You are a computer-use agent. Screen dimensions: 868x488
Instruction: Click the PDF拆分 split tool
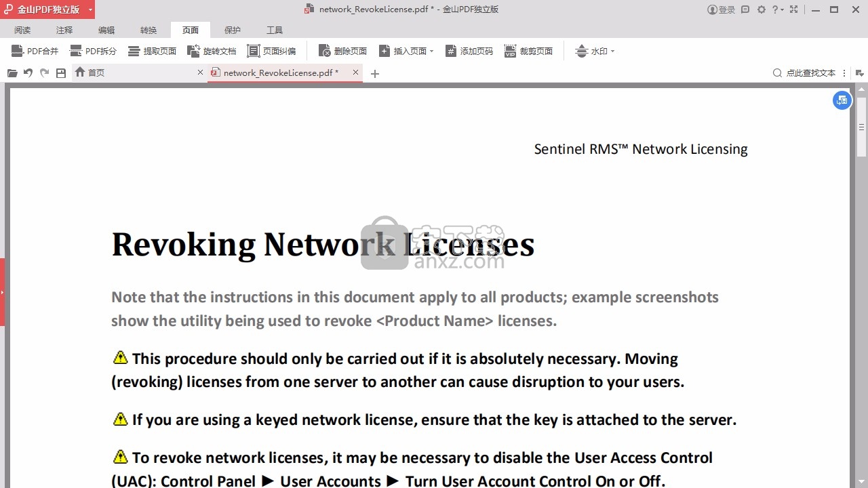click(94, 52)
